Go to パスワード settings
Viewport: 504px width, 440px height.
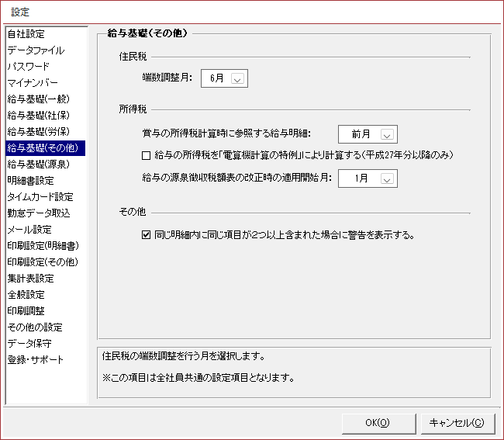(x=28, y=67)
